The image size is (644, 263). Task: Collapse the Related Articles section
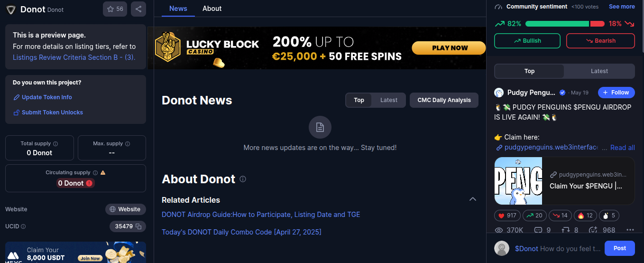[x=473, y=199]
